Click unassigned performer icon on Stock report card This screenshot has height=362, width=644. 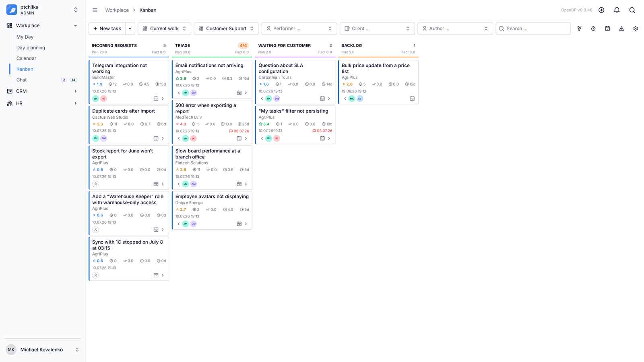pos(95,184)
